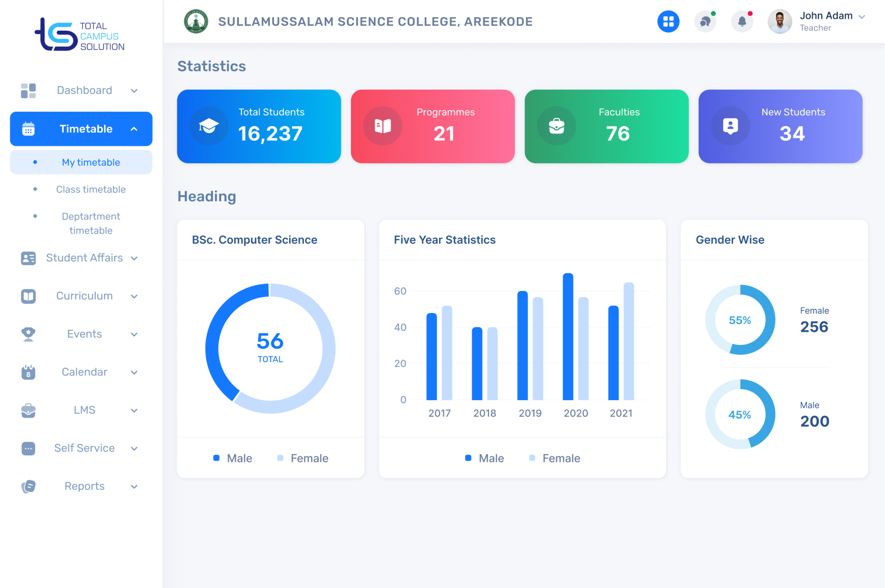Click the graduation cap icon on Total Students

209,126
